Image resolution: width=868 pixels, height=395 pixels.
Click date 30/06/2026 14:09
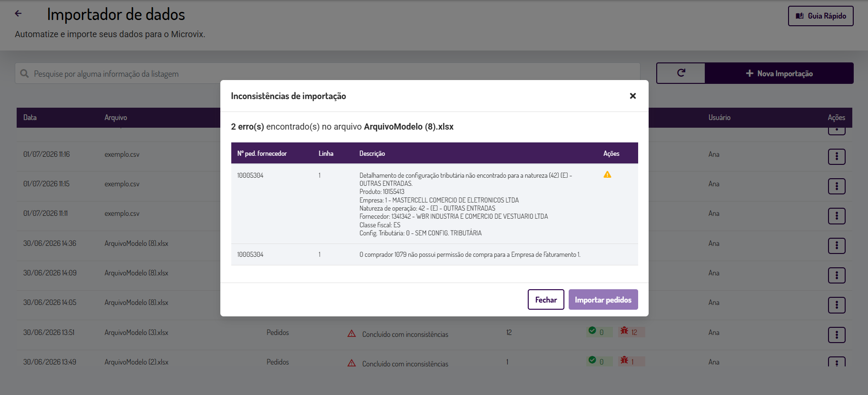point(50,273)
